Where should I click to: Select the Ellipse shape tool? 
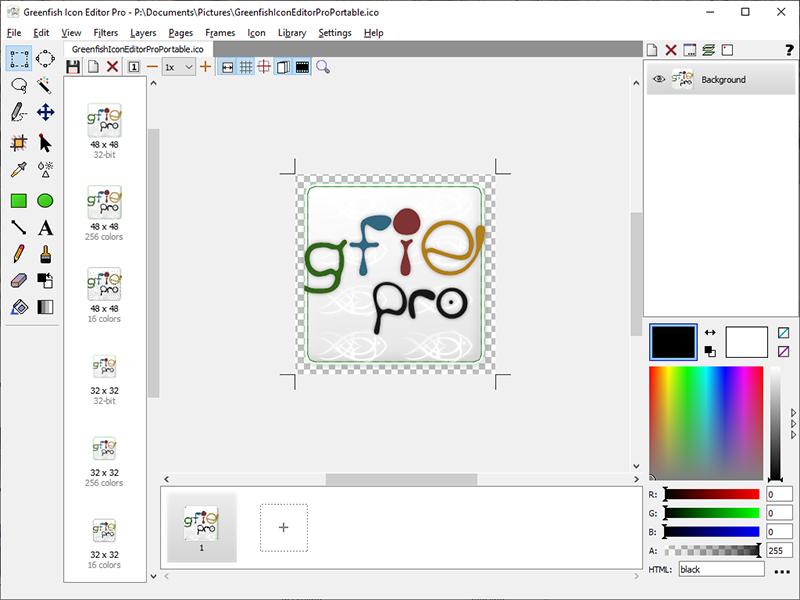pos(45,201)
